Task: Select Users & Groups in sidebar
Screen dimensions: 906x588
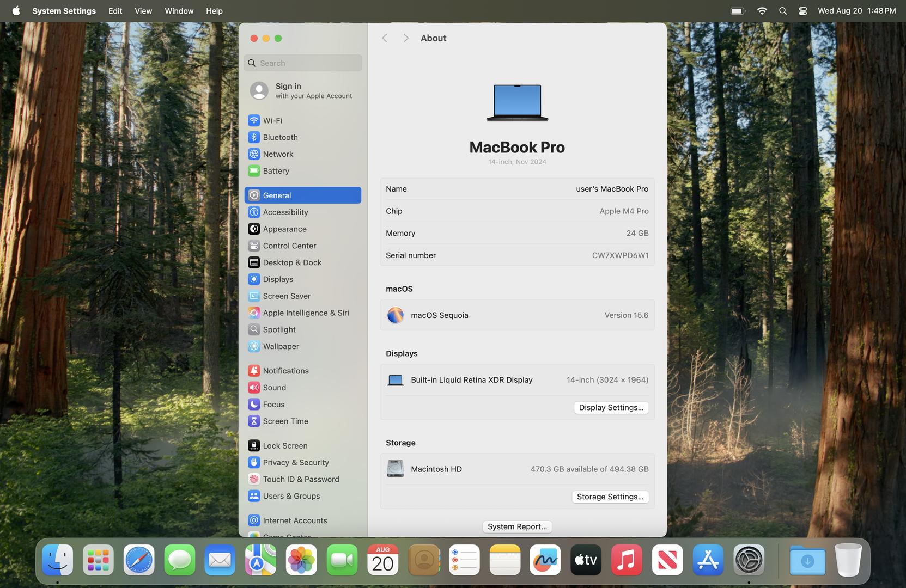Action: [x=302, y=496]
